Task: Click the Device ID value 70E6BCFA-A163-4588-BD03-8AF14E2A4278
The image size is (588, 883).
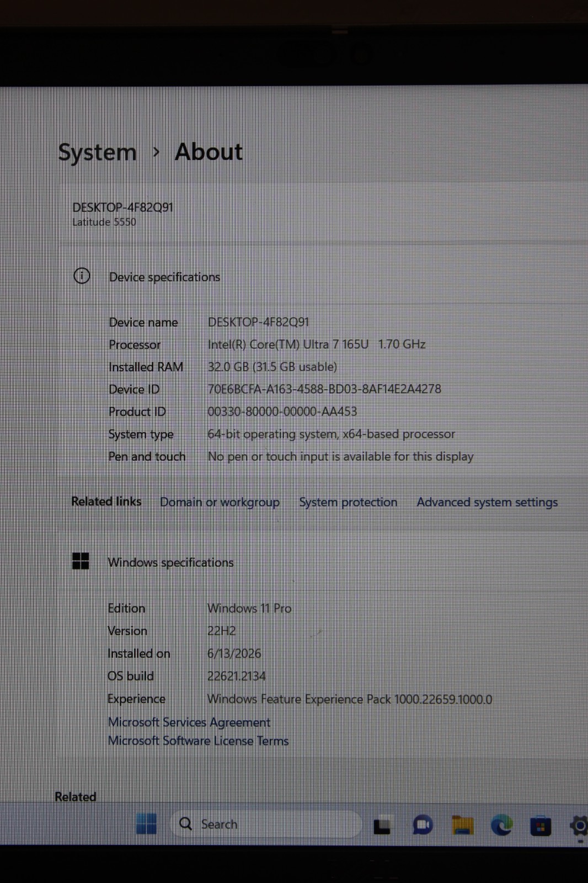Action: (324, 389)
